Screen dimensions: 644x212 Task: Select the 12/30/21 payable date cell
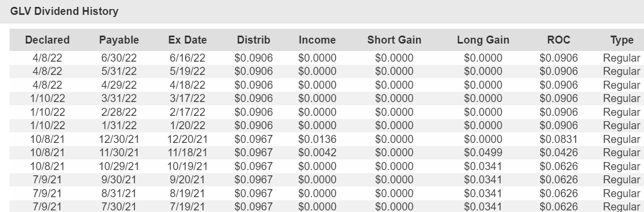coord(119,140)
